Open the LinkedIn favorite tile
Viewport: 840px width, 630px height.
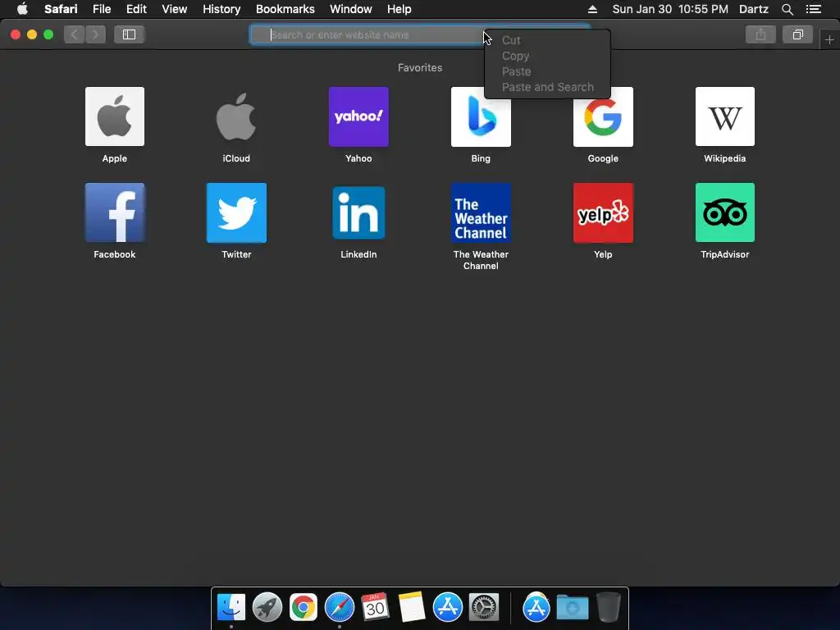coord(358,212)
